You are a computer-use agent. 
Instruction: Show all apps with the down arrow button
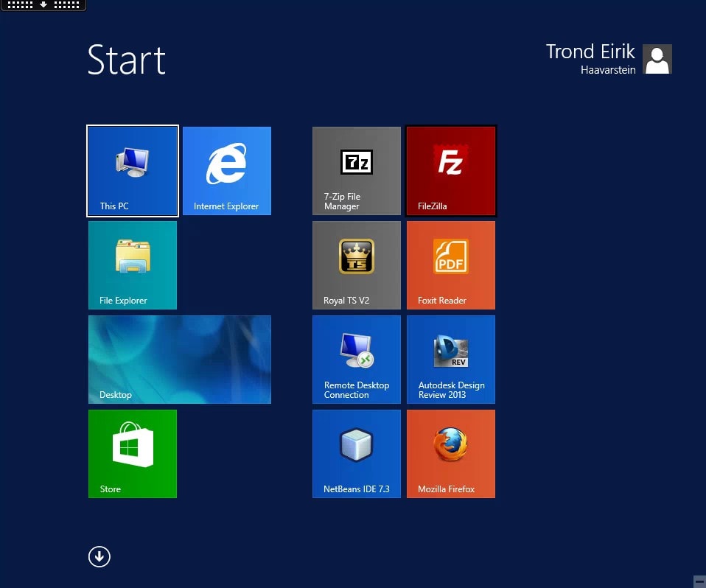tap(99, 556)
